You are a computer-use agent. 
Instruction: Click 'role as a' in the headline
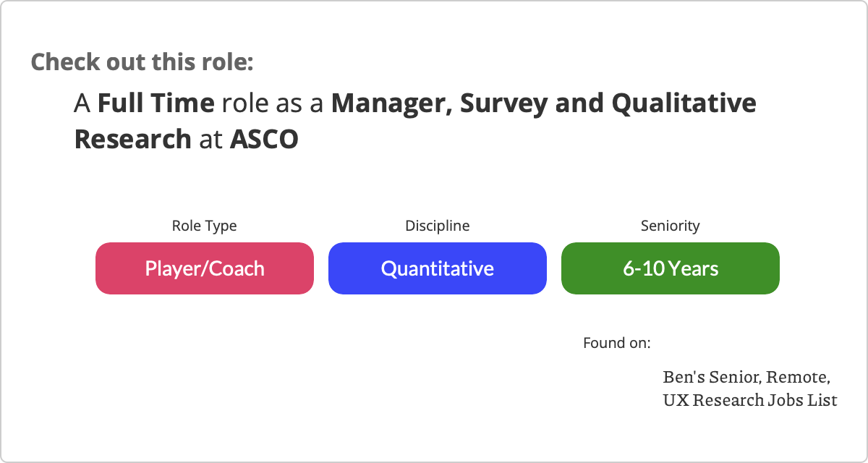(273, 103)
